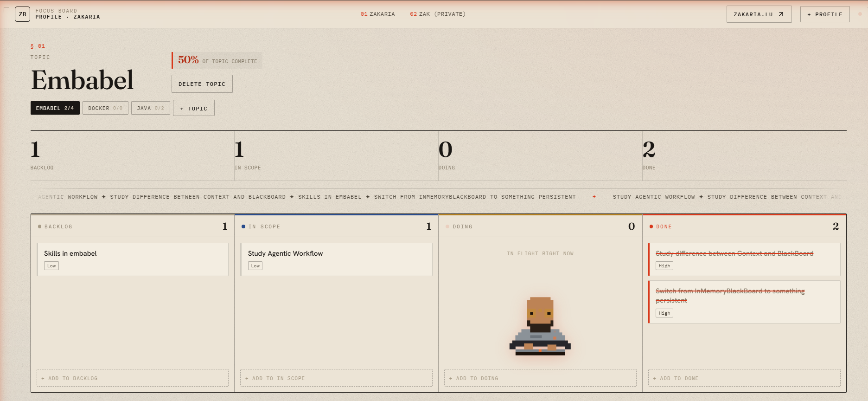The image size is (868, 401).
Task: Add a new topic with + TOPIC
Action: [194, 108]
